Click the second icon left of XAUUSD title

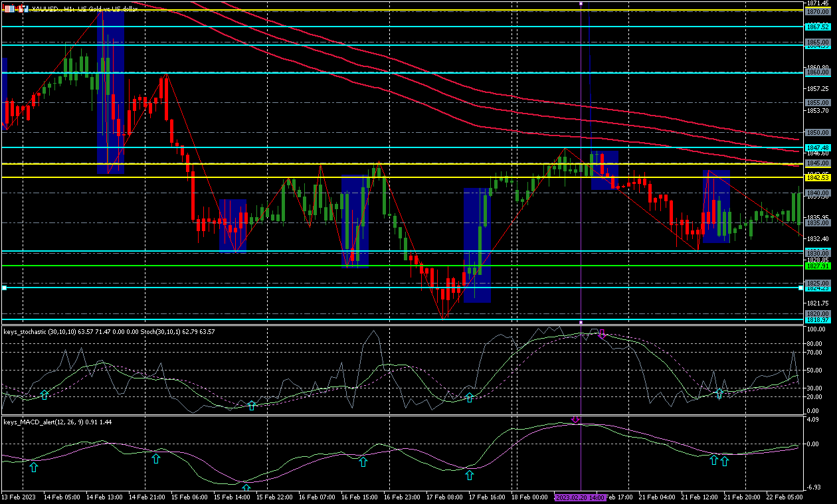click(23, 9)
